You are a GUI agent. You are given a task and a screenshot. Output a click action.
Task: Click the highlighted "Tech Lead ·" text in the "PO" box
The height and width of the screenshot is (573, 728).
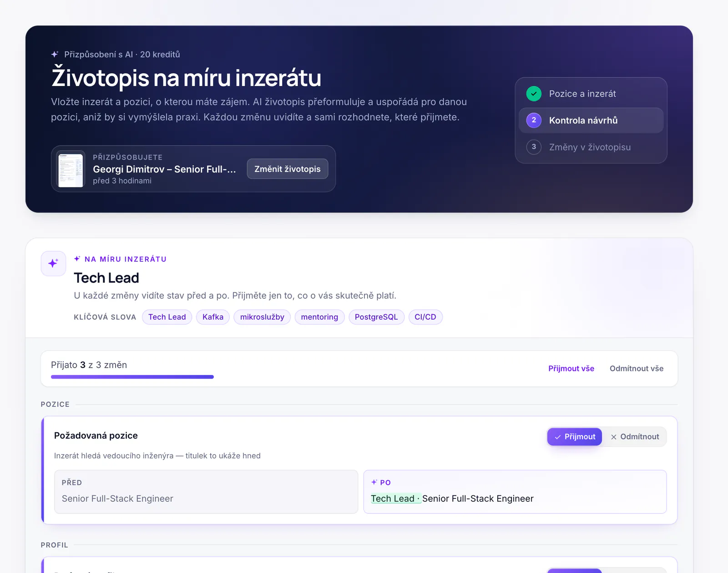[x=396, y=499]
